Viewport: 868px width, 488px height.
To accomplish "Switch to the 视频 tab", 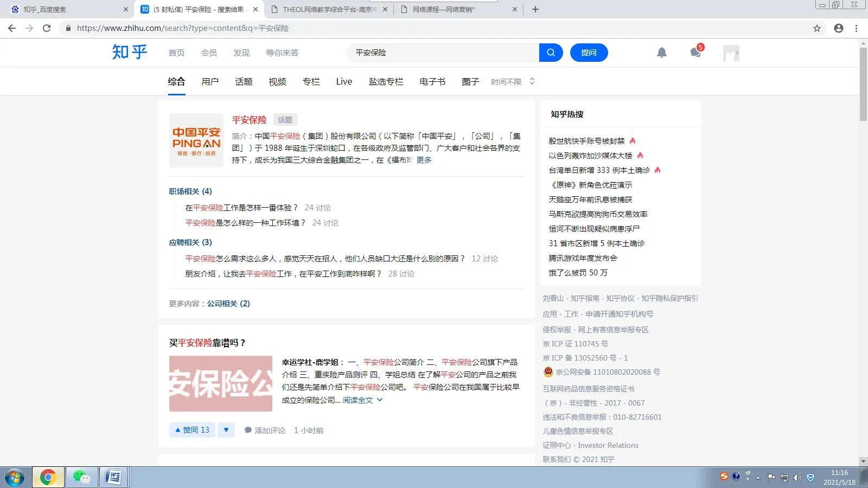I will pos(277,81).
